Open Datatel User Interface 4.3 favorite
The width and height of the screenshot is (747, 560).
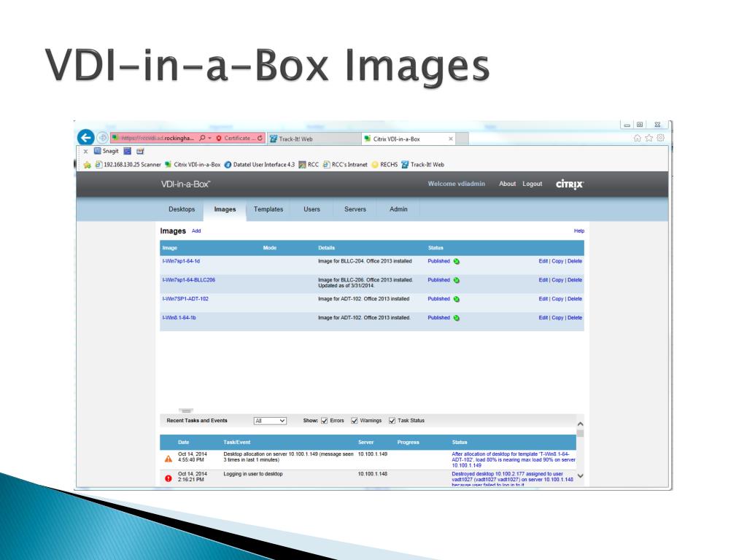(260, 165)
